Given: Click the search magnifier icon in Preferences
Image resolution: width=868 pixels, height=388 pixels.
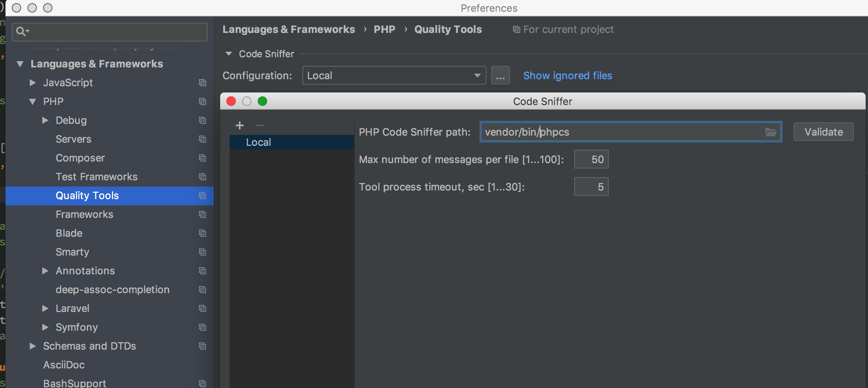Looking at the screenshot, I should pos(22,31).
